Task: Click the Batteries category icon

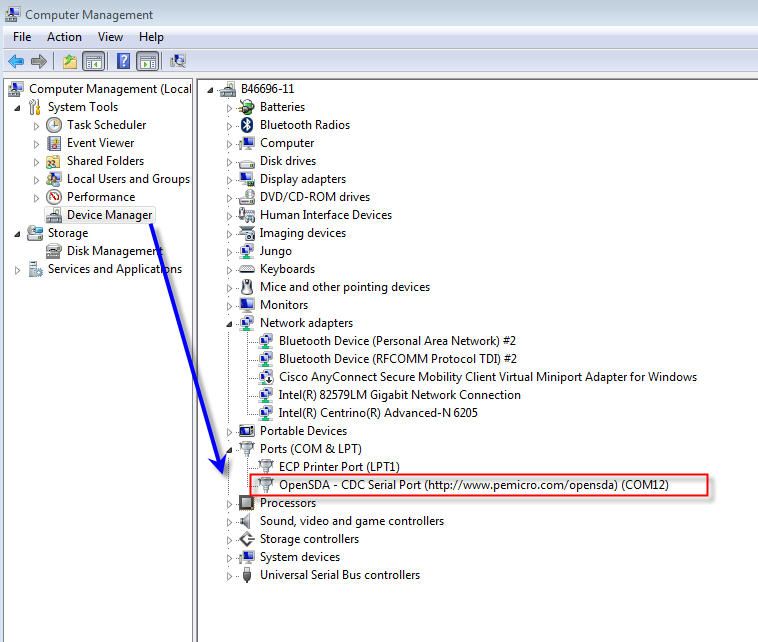Action: coord(247,107)
